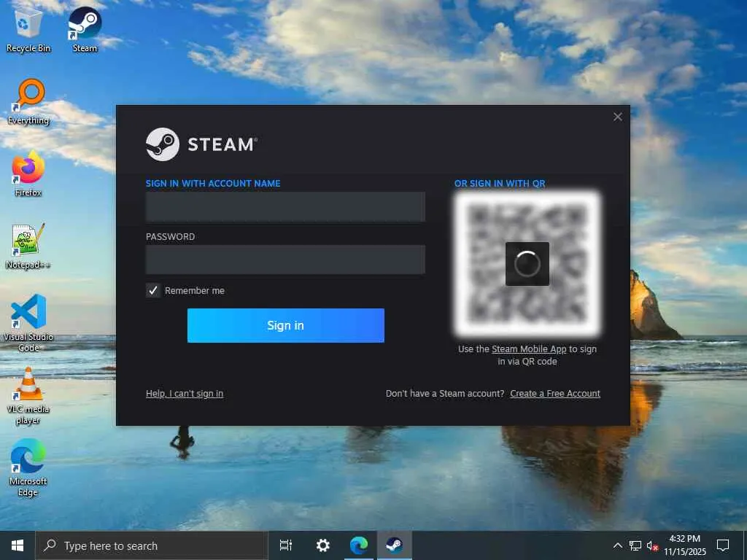
Task: Close the Steam login dialog
Action: point(617,117)
